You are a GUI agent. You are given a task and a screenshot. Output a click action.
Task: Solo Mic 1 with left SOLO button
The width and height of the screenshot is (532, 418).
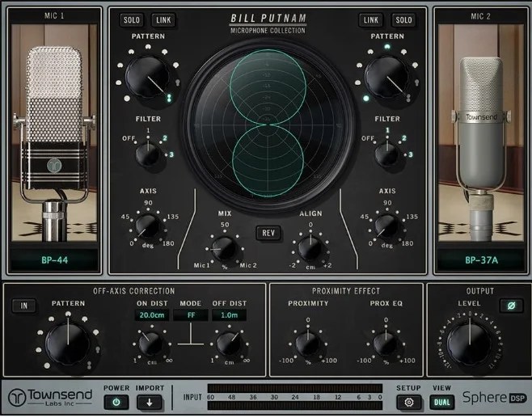click(x=131, y=20)
